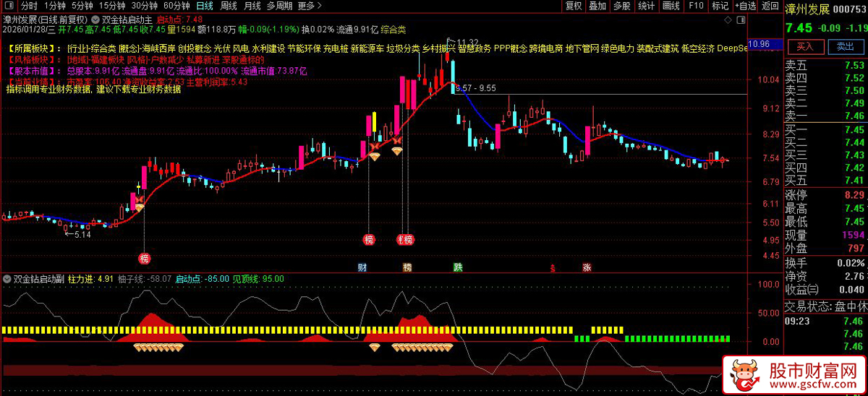Click the 叠加 overlay button

point(597,6)
